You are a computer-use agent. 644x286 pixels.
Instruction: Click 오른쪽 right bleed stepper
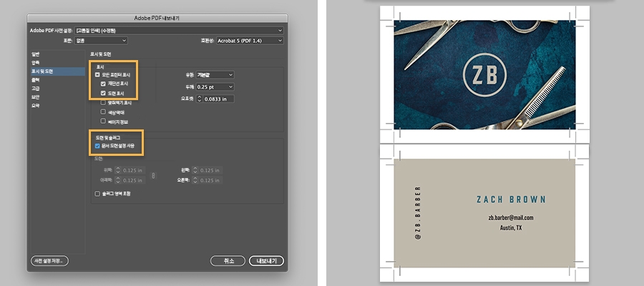(195, 180)
